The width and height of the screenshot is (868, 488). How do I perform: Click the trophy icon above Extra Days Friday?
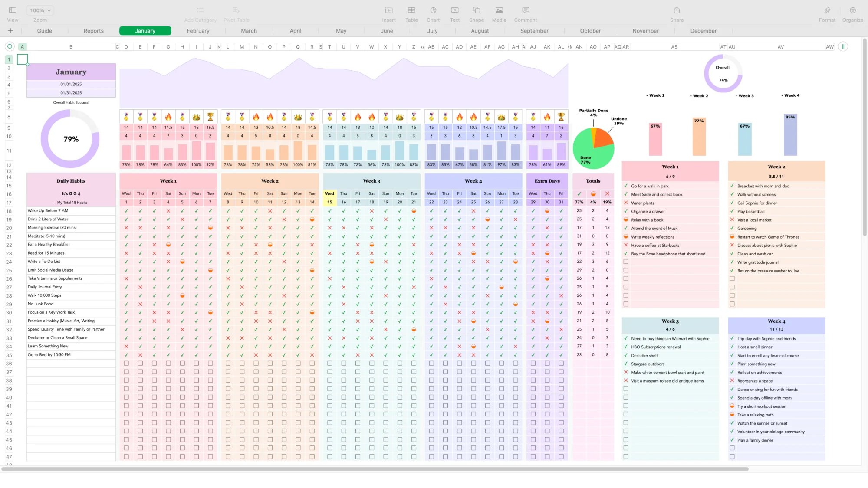point(561,117)
